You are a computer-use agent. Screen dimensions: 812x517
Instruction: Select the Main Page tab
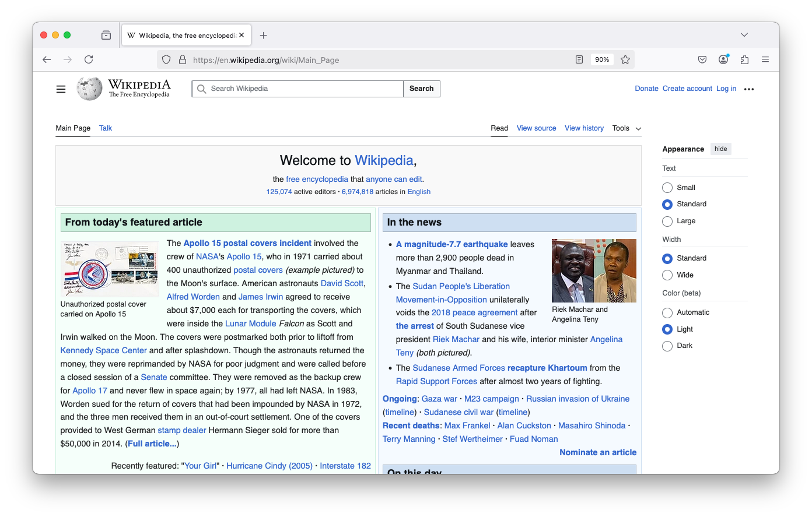point(73,128)
